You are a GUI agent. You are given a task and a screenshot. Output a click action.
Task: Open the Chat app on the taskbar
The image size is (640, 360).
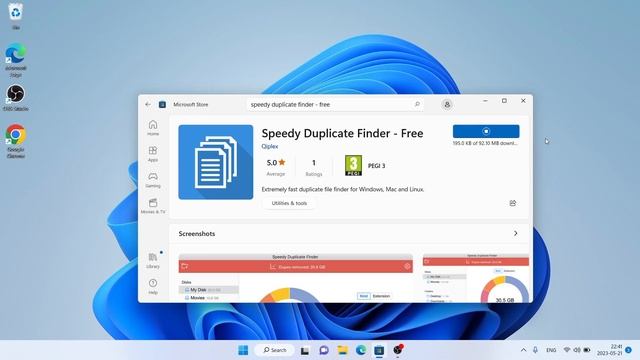[x=324, y=350]
